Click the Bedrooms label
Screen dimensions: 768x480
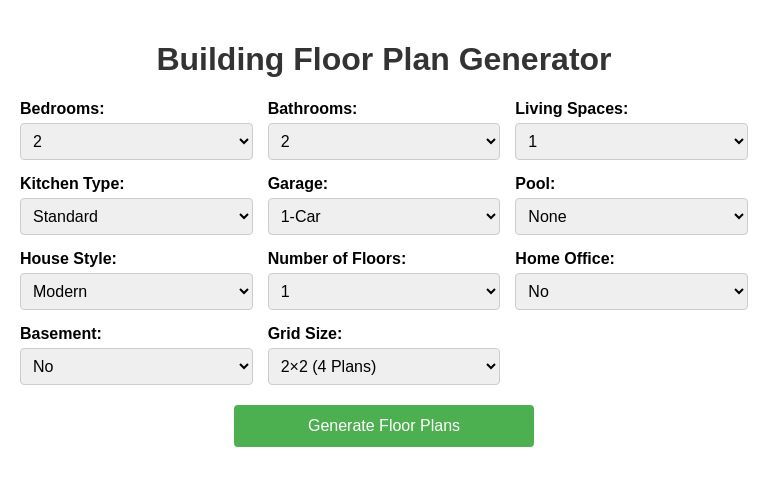click(x=62, y=109)
